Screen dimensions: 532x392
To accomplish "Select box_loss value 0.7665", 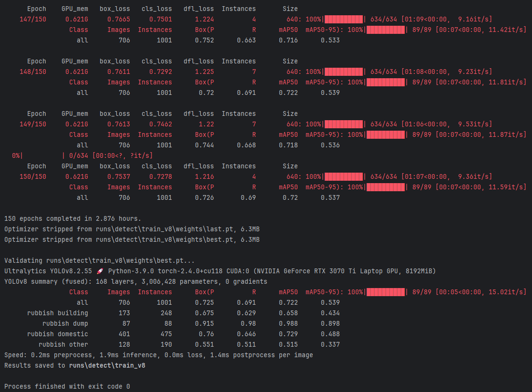I will (x=118, y=20).
